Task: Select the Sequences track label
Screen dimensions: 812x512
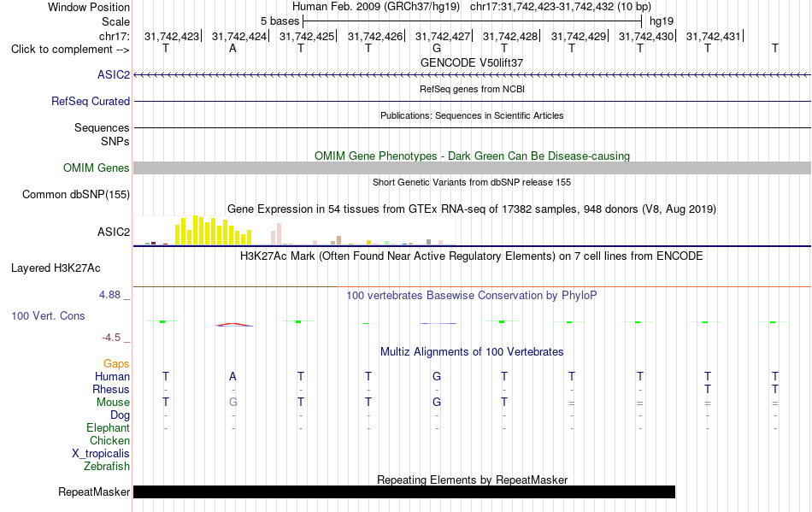Action: (102, 128)
